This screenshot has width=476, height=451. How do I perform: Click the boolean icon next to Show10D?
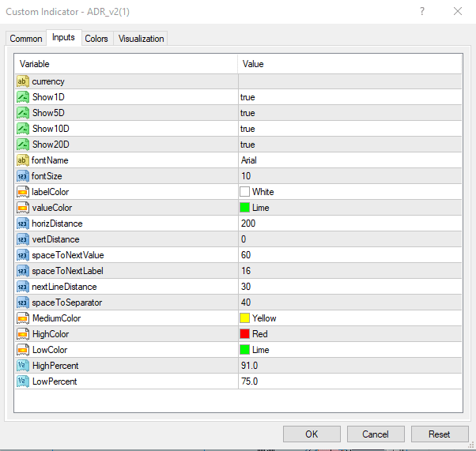coord(23,129)
